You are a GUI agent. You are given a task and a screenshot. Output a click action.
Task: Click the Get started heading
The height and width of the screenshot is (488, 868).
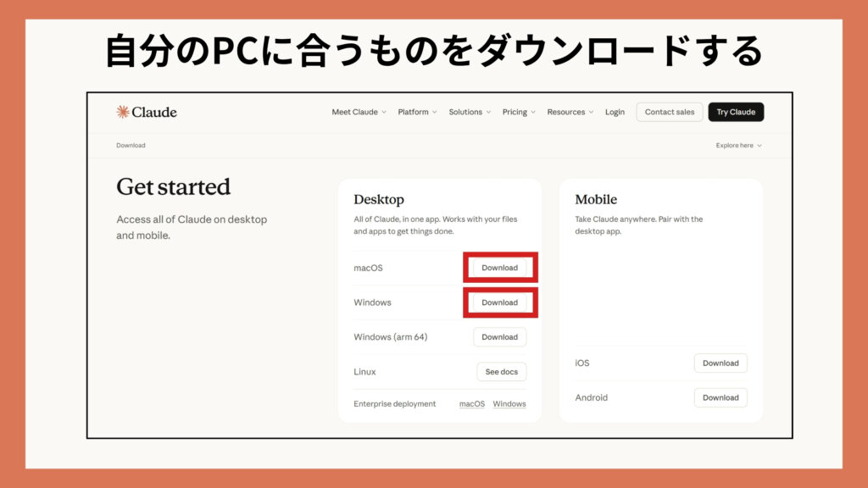(173, 187)
